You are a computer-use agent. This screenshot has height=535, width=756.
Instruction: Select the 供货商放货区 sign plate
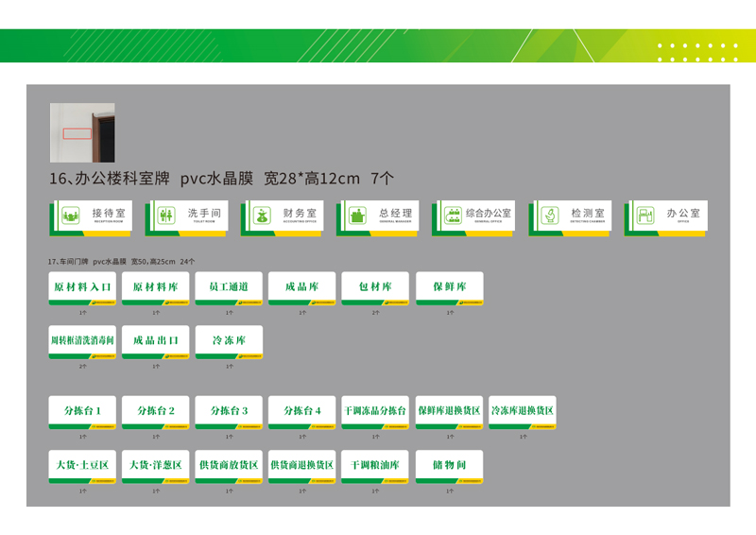click(229, 467)
